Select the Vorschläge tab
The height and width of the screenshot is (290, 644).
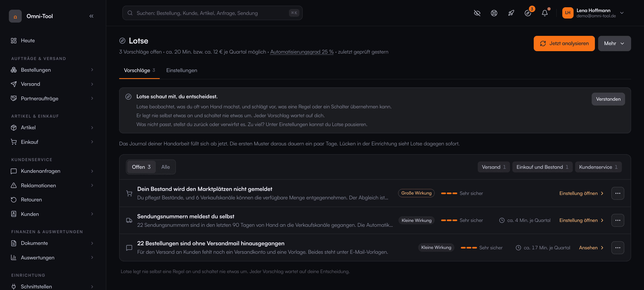pos(139,70)
